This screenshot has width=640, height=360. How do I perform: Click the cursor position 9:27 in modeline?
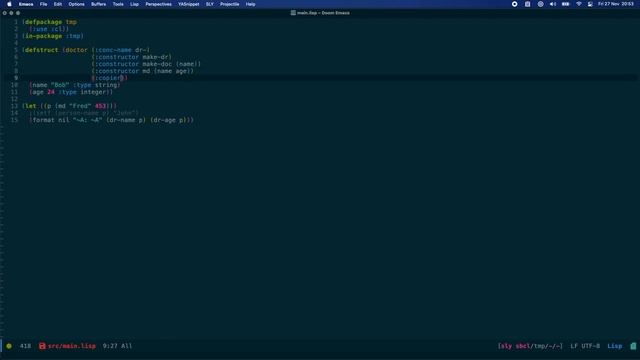click(110, 346)
